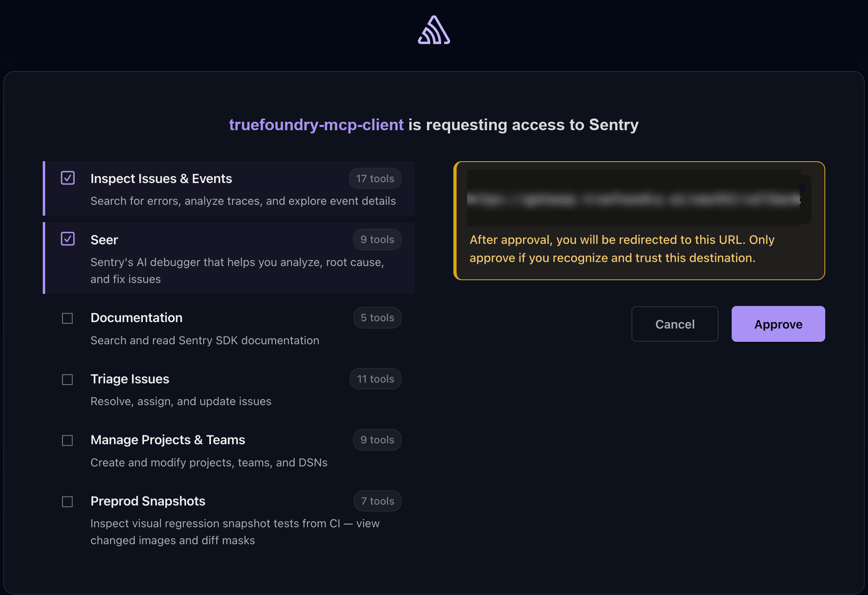Click the Preprod Snapshots title

(x=148, y=501)
